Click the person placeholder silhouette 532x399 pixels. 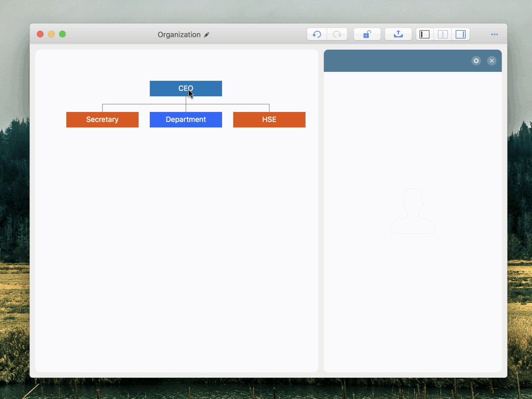coord(413,211)
